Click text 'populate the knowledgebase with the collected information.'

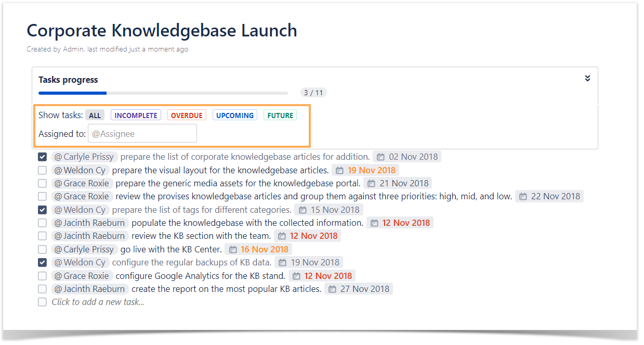(x=247, y=223)
